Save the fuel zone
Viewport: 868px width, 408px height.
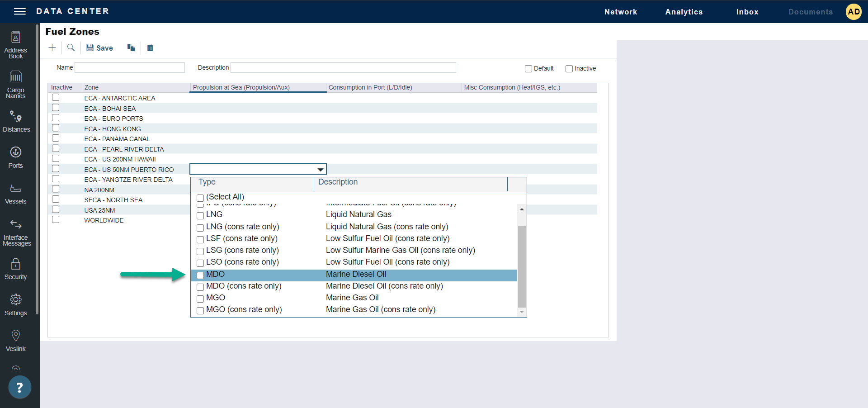coord(100,48)
